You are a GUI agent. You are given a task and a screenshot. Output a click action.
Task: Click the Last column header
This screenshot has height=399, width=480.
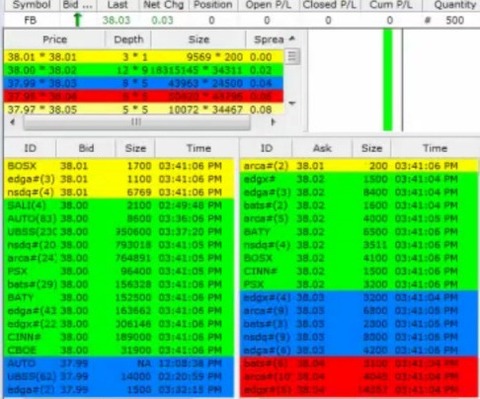click(x=117, y=5)
